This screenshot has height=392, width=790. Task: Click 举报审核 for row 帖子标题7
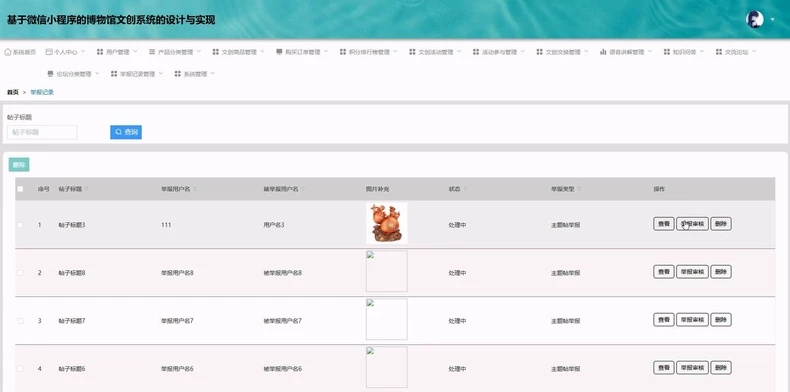point(692,319)
